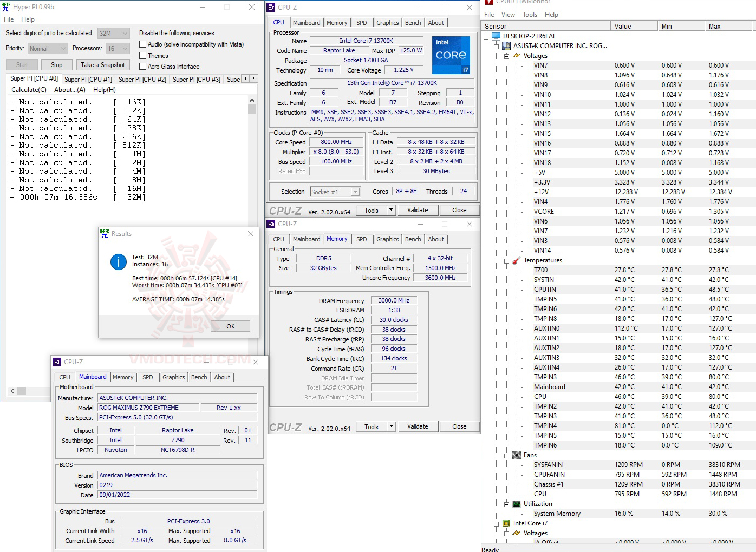Screen dimensions: 756x552
Task: Click Validate in CPU-Z memory window
Action: click(x=418, y=426)
